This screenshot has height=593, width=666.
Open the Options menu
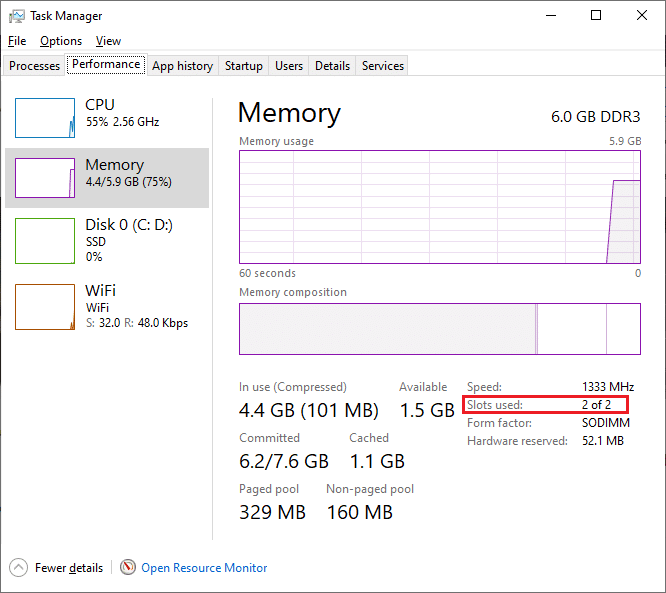pos(61,41)
